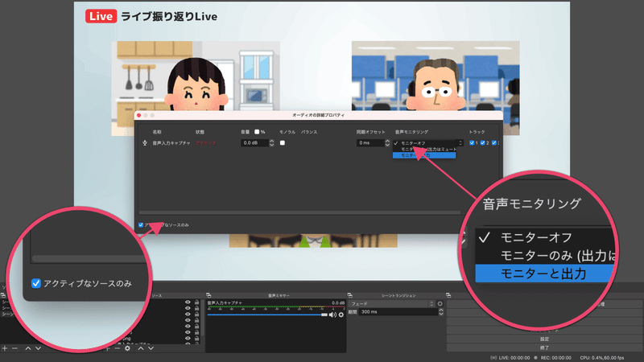The width and height of the screenshot is (644, 362).
Task: Select the highlighted モニターと出力 option
Action: tap(424, 155)
